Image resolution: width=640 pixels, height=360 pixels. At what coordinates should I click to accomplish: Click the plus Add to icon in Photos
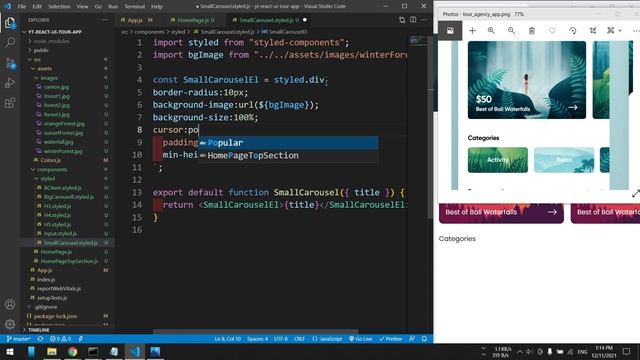(x=472, y=31)
